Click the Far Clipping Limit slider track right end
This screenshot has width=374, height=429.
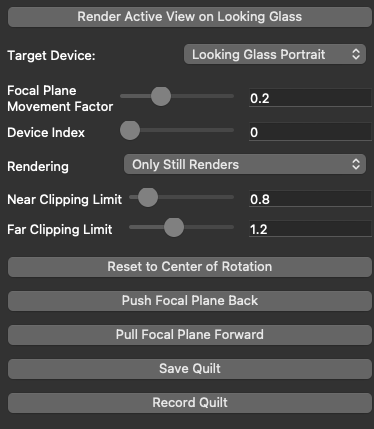(x=232, y=227)
